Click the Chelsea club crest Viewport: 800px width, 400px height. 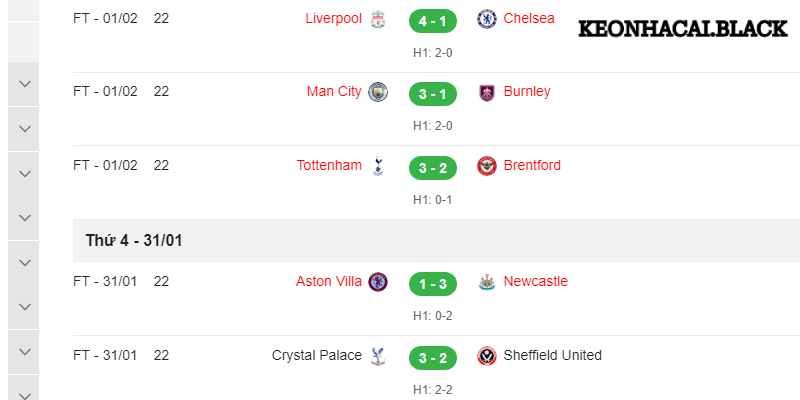pyautogui.click(x=487, y=19)
